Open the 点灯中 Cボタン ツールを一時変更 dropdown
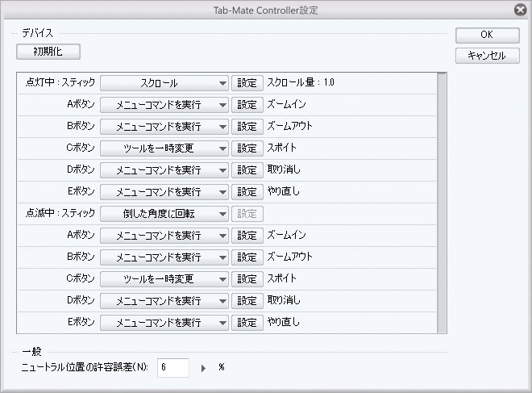 (x=164, y=148)
